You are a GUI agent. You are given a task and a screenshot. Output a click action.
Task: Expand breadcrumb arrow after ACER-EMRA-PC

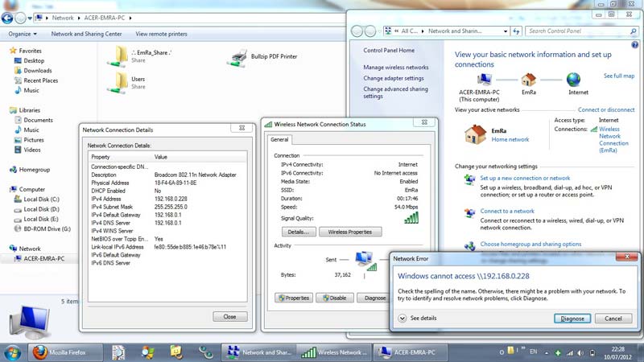[130, 18]
